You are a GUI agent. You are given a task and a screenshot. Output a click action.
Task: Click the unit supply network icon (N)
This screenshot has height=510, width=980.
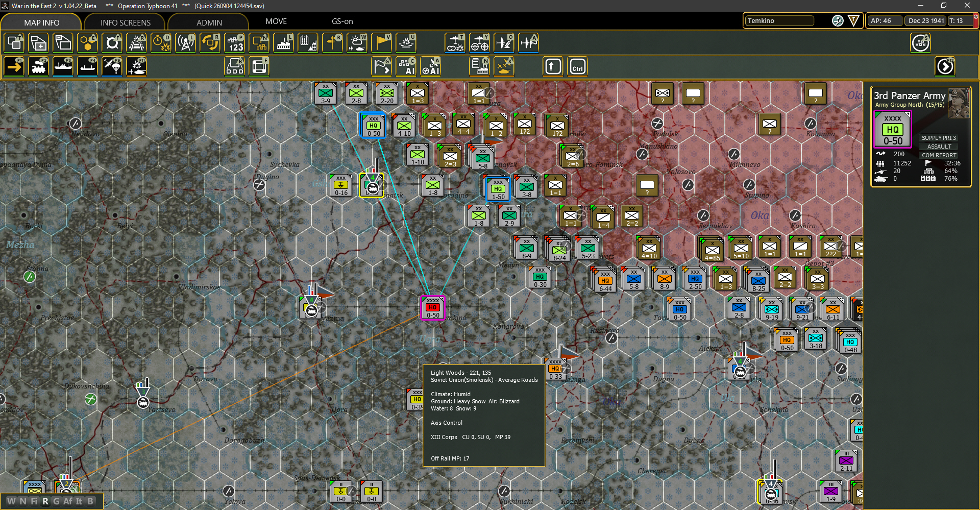[259, 43]
